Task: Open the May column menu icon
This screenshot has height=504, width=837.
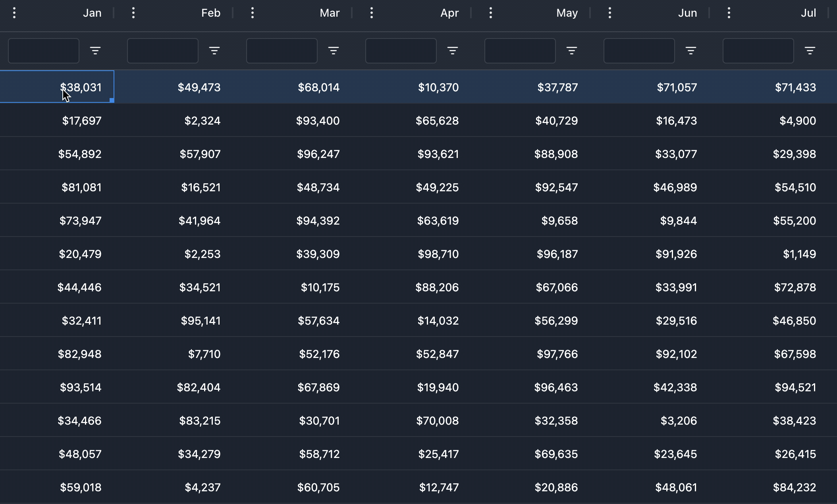Action: 491,13
